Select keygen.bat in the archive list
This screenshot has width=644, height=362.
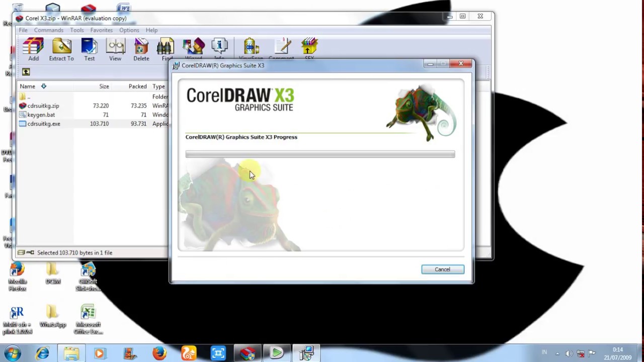tap(41, 115)
